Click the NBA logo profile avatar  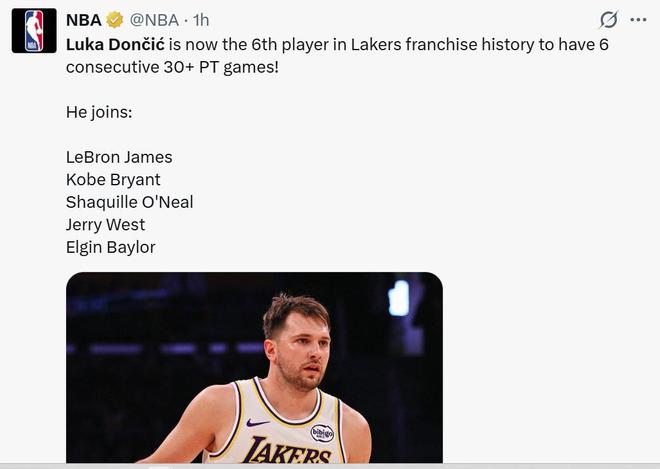point(33,30)
